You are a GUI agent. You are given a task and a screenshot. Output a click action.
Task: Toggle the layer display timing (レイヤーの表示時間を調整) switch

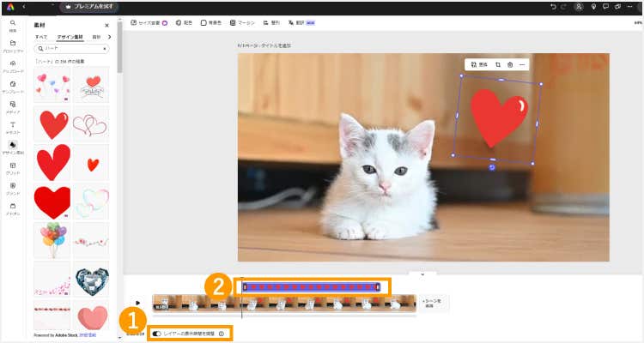pyautogui.click(x=156, y=334)
